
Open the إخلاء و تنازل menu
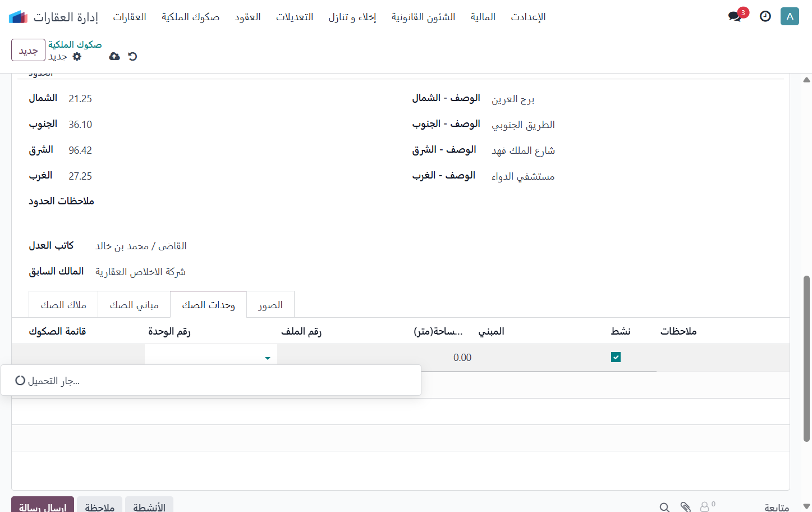pyautogui.click(x=352, y=17)
